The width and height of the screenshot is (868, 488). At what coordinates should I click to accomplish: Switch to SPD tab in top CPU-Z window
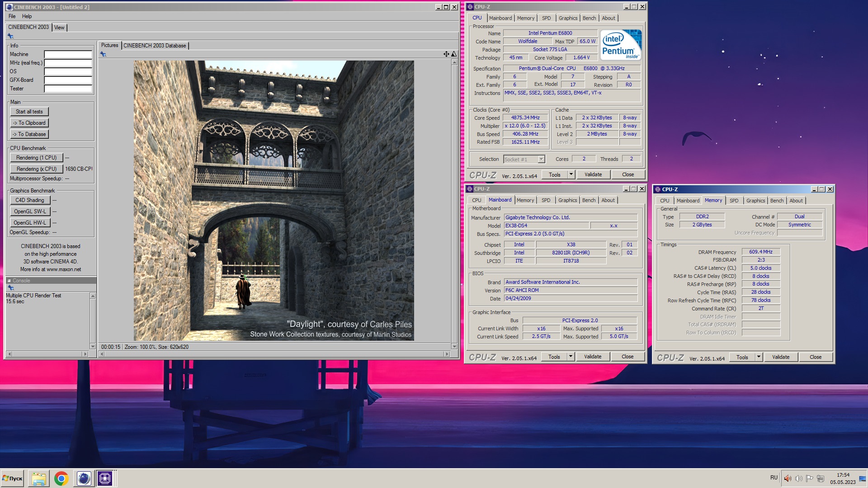click(546, 18)
